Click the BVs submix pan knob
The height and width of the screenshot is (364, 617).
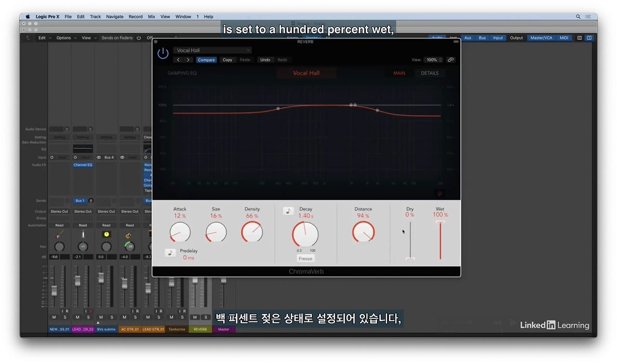[107, 247]
